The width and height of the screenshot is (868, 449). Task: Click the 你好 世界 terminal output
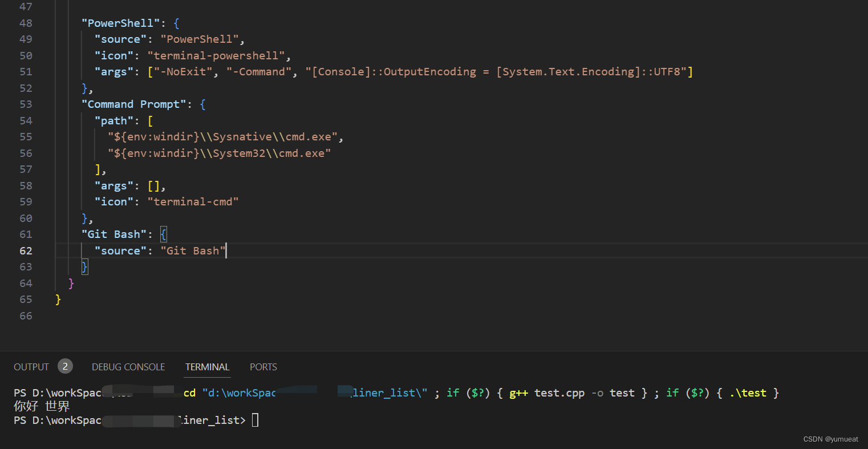42,407
